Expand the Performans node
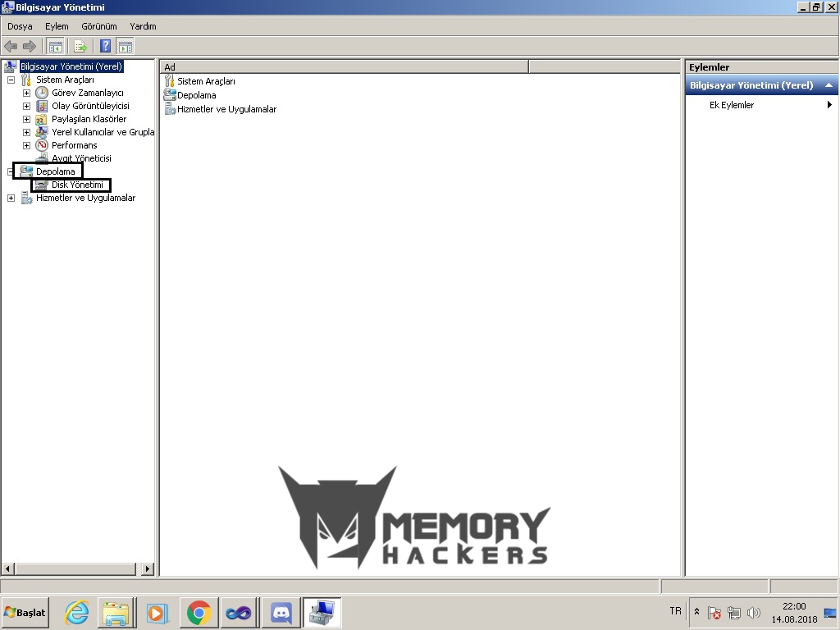Image resolution: width=840 pixels, height=630 pixels. tap(26, 145)
